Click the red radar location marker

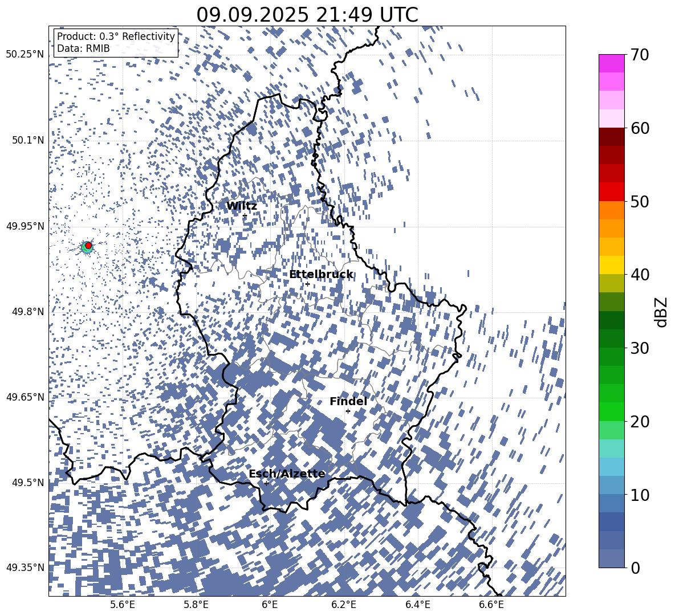click(88, 245)
